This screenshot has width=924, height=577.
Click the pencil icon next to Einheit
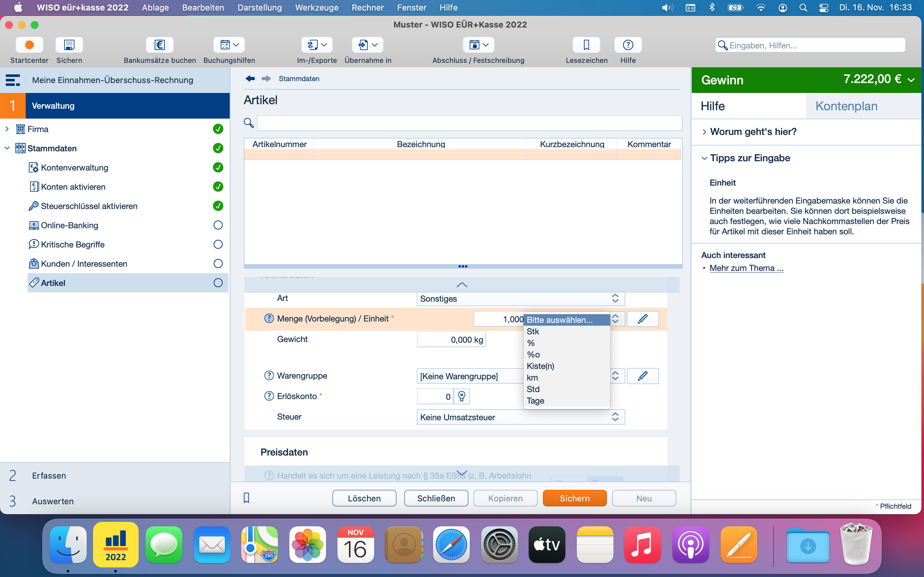coord(643,319)
